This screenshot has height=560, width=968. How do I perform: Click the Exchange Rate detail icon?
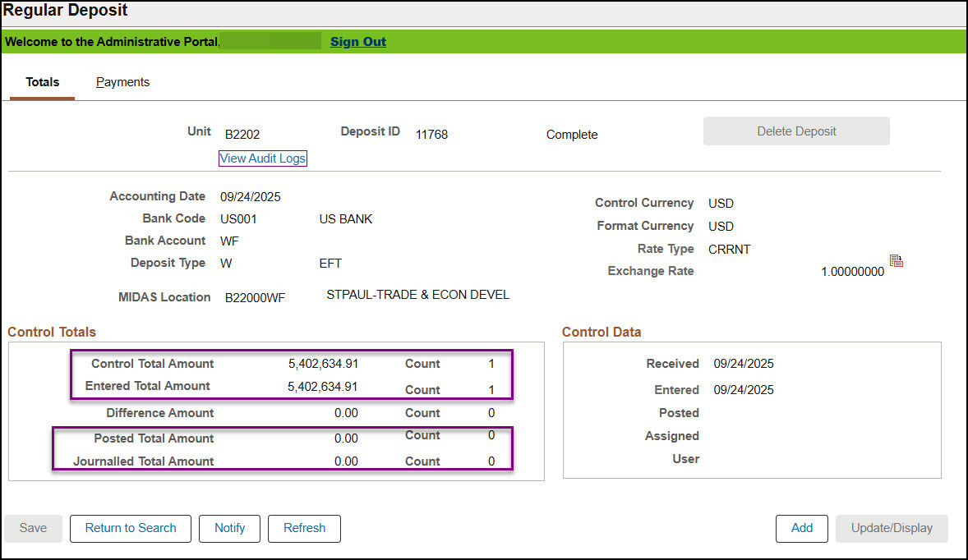pyautogui.click(x=897, y=262)
